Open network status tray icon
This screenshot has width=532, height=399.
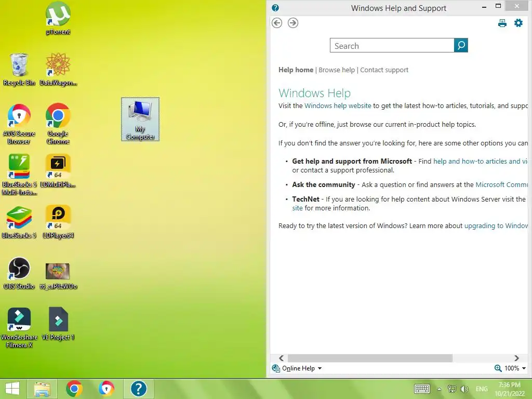(x=452, y=389)
